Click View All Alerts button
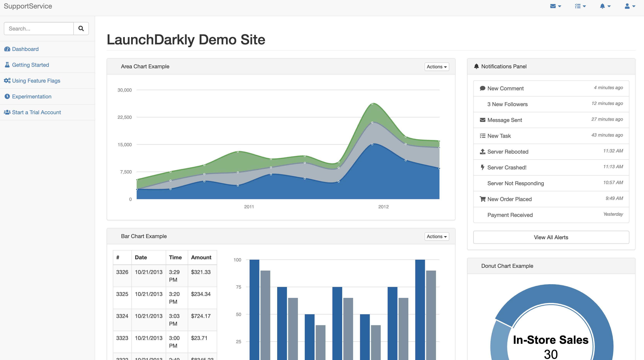The width and height of the screenshot is (644, 360). coord(551,237)
